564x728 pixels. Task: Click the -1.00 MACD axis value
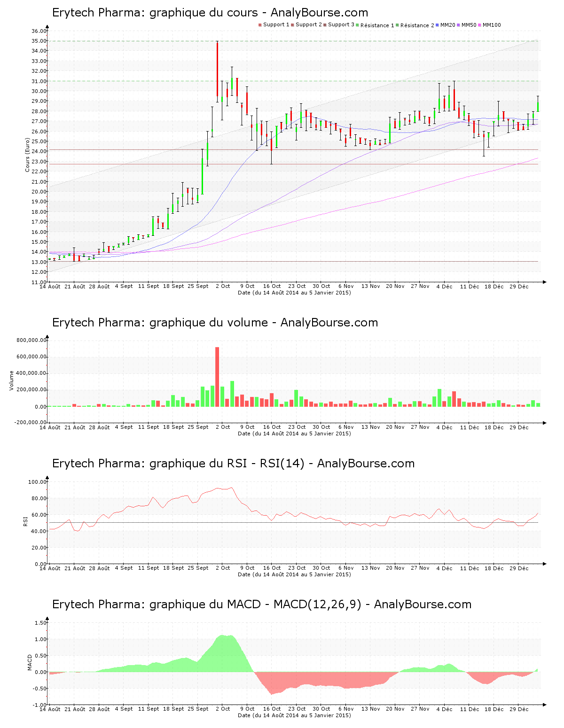pyautogui.click(x=40, y=705)
